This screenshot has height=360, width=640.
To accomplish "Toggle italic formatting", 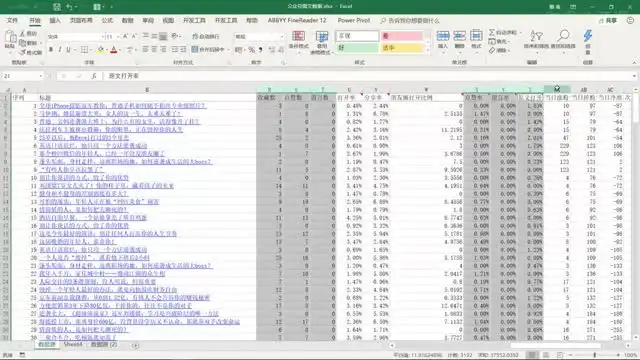I will click(x=60, y=49).
